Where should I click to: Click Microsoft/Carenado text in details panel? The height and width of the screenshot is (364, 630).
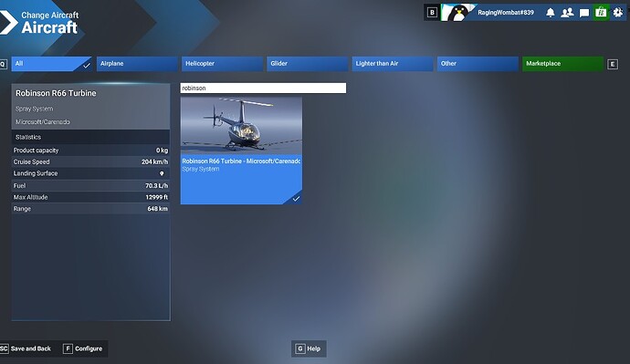pyautogui.click(x=43, y=121)
